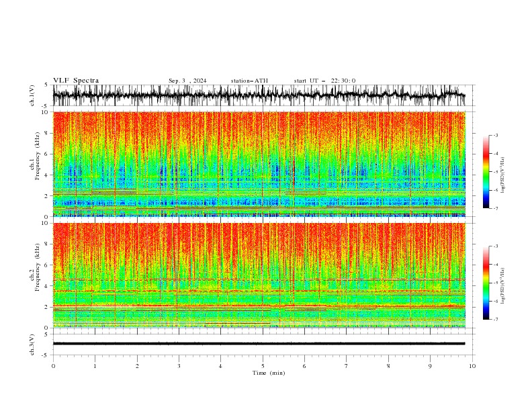The image size is (532, 411).
Task: Click the time axis tick label '9'
Action: 430,366
